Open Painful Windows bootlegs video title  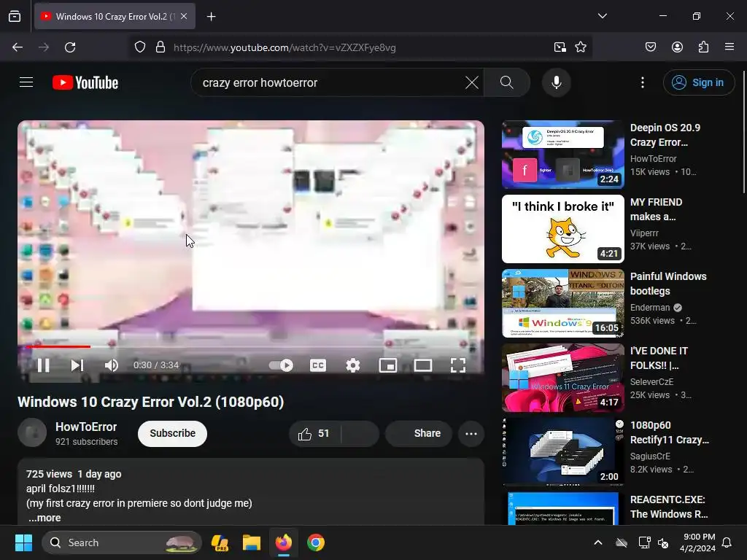pyautogui.click(x=668, y=284)
